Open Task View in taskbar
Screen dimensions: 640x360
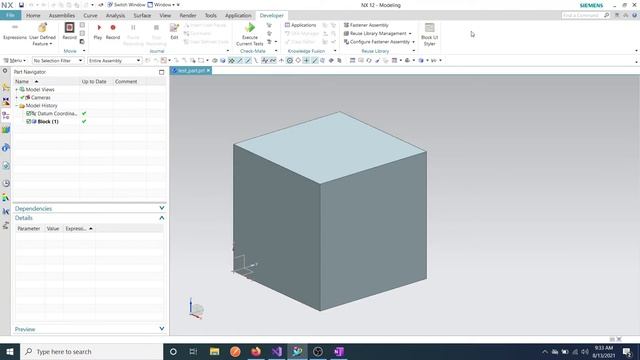point(193,351)
